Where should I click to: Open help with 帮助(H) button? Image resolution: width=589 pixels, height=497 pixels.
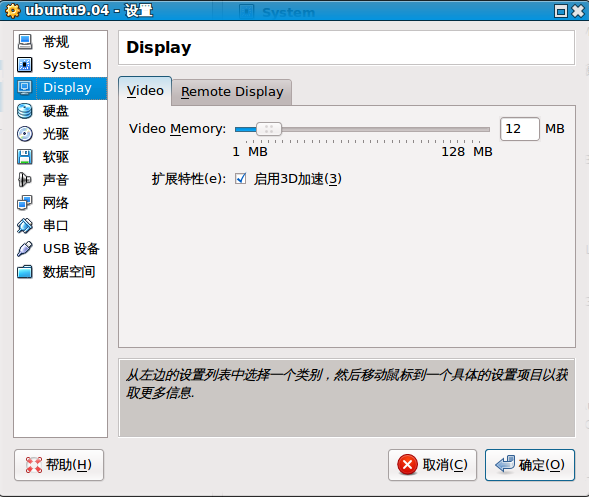pos(59,465)
